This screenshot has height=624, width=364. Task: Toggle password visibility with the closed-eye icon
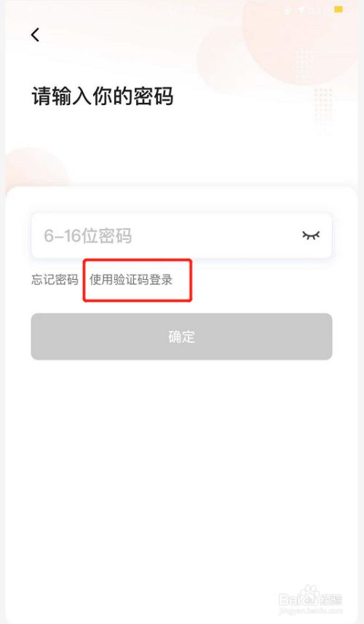[x=311, y=235]
